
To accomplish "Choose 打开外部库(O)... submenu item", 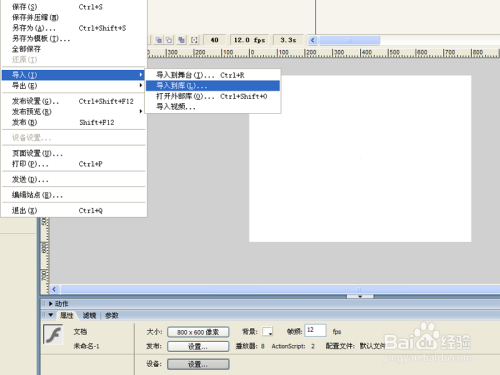I will pos(213,96).
